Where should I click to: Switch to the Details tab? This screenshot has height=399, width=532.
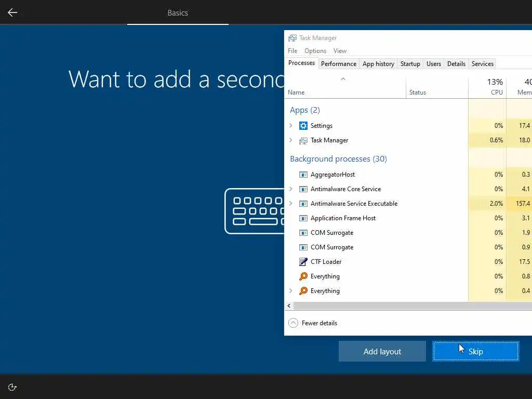pos(456,64)
